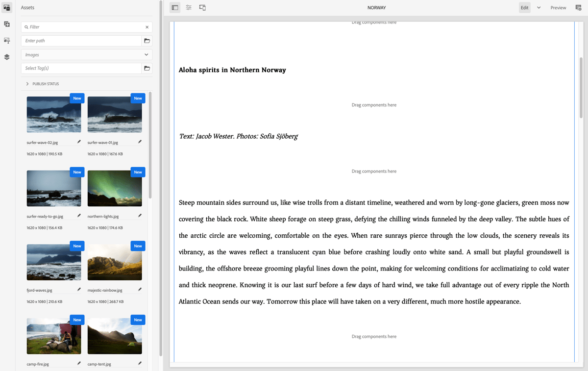This screenshot has height=371, width=588.
Task: Open the path picker folder icon
Action: tap(147, 41)
